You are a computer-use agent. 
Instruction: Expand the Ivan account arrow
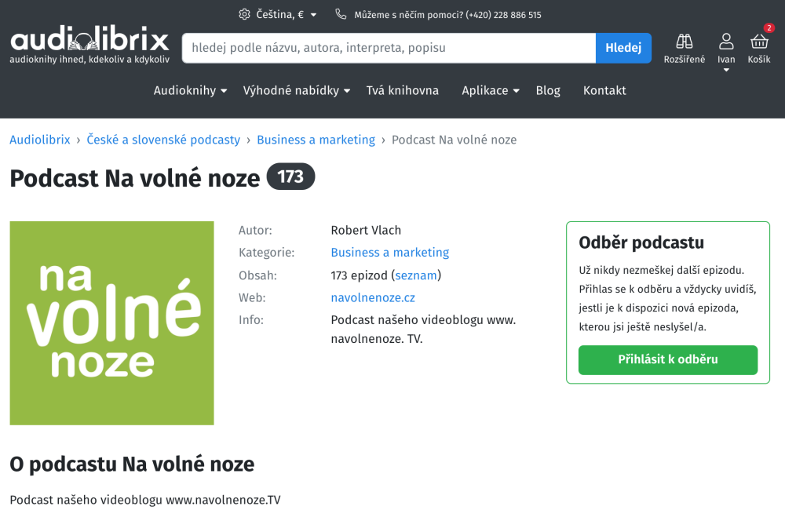[726, 70]
